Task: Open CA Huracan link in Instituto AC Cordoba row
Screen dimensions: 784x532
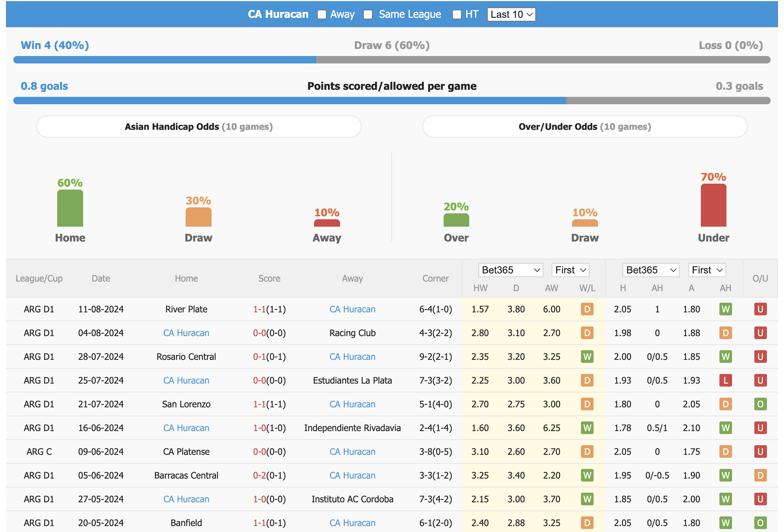Action: click(x=186, y=499)
